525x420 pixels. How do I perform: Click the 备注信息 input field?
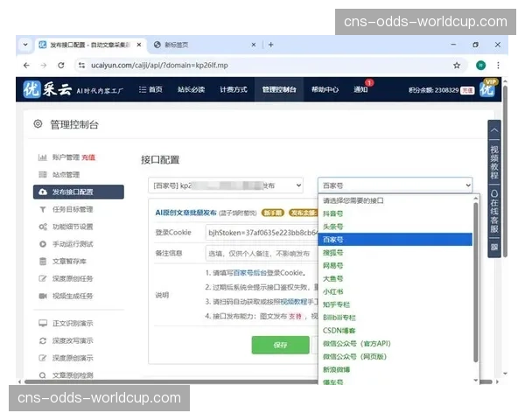262,254
